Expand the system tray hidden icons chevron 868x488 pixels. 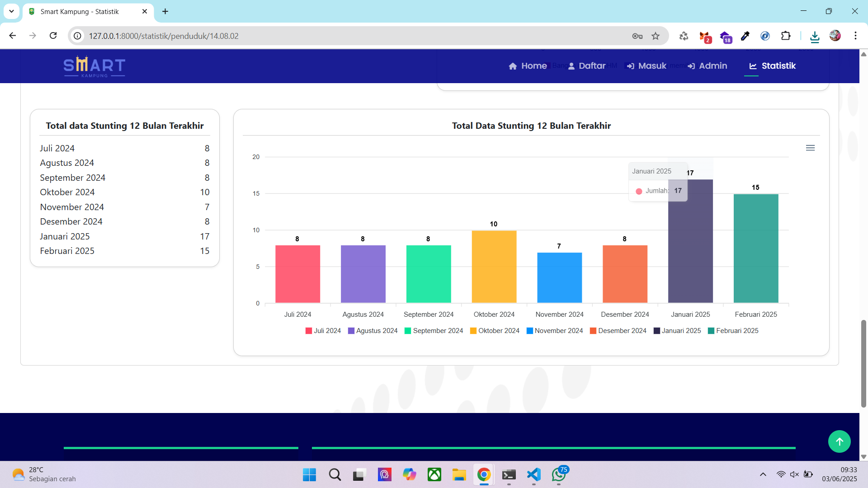click(x=763, y=474)
